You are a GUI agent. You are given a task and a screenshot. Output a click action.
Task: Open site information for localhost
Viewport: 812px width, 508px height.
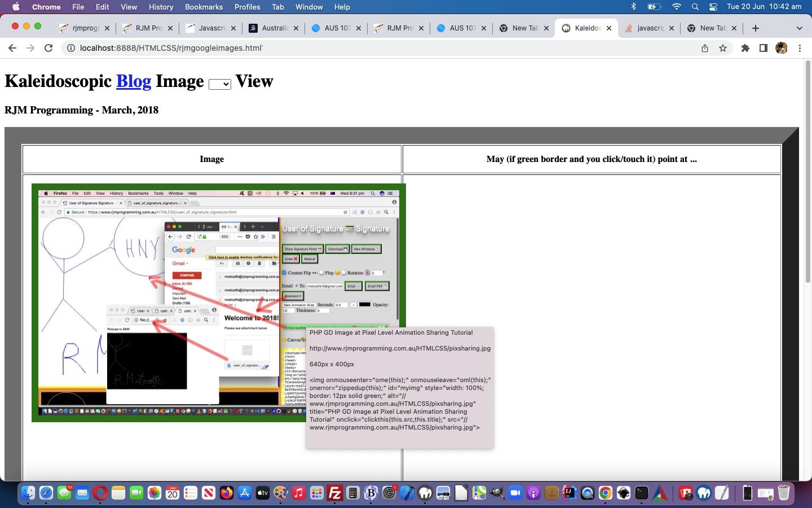click(x=71, y=48)
